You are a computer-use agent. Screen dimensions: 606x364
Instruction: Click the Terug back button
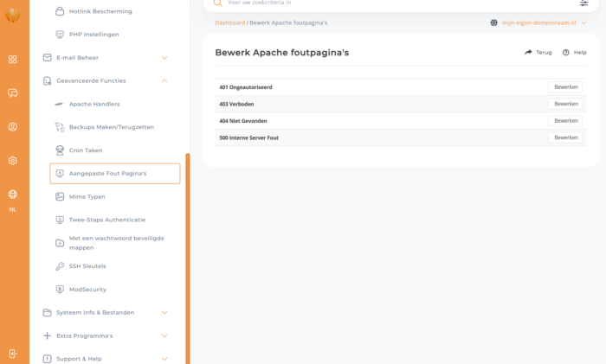(x=538, y=53)
